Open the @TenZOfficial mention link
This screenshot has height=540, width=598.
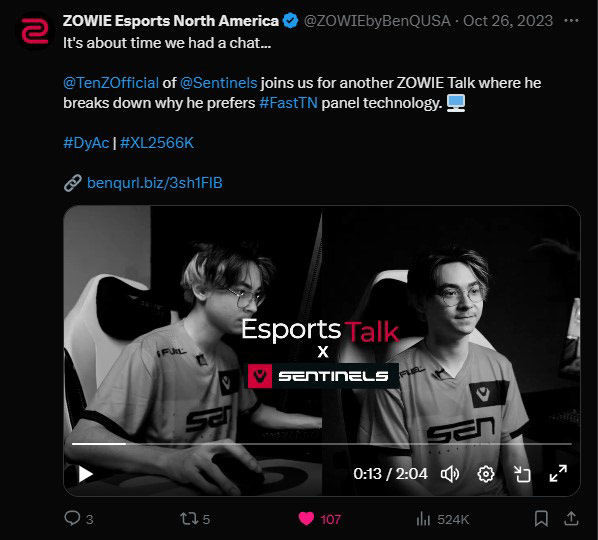111,83
